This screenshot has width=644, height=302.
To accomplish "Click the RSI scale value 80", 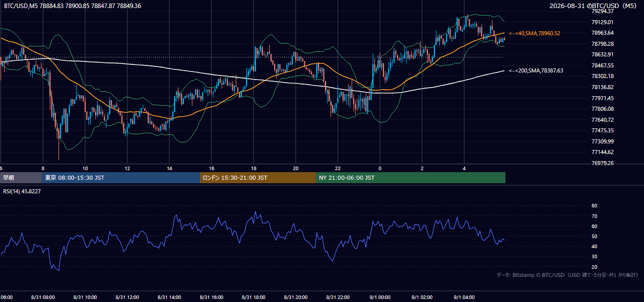I will point(594,206).
